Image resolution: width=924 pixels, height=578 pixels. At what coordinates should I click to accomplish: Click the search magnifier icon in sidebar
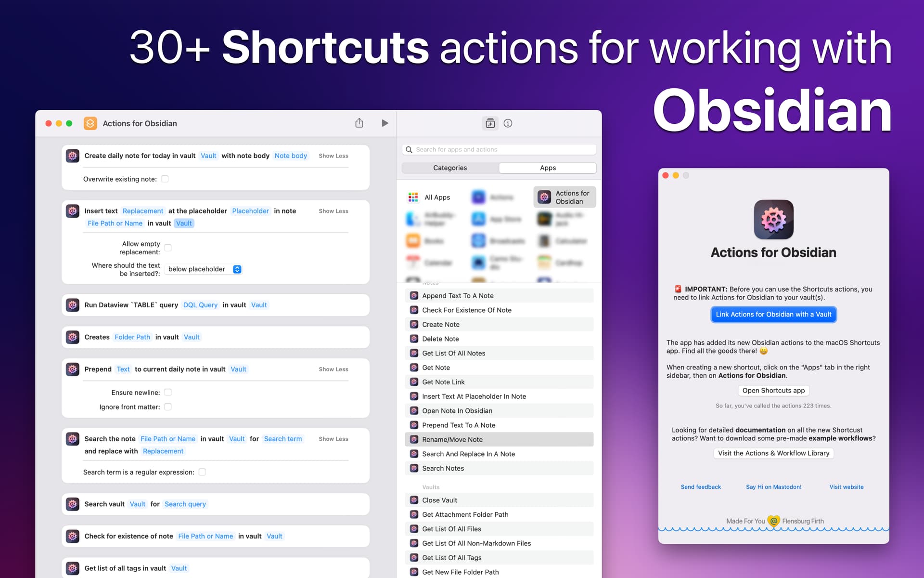tap(409, 148)
